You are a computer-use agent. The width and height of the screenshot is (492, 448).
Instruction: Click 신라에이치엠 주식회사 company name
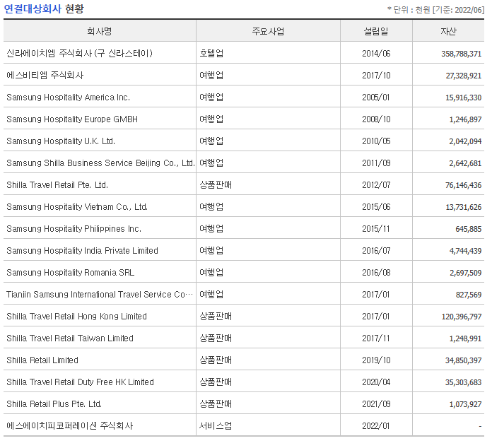pyautogui.click(x=79, y=53)
